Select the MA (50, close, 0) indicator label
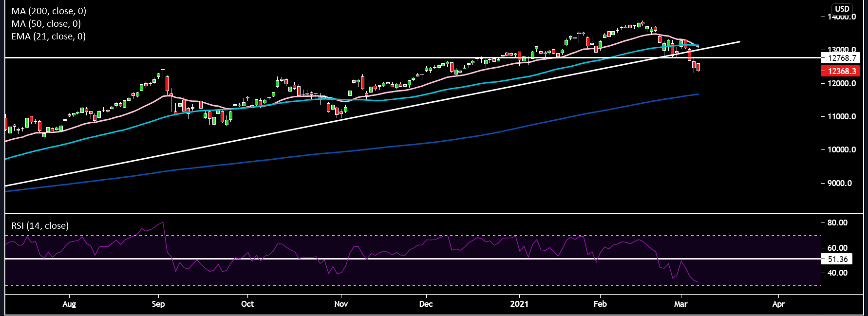Screen dimensions: 868x316 46,23
